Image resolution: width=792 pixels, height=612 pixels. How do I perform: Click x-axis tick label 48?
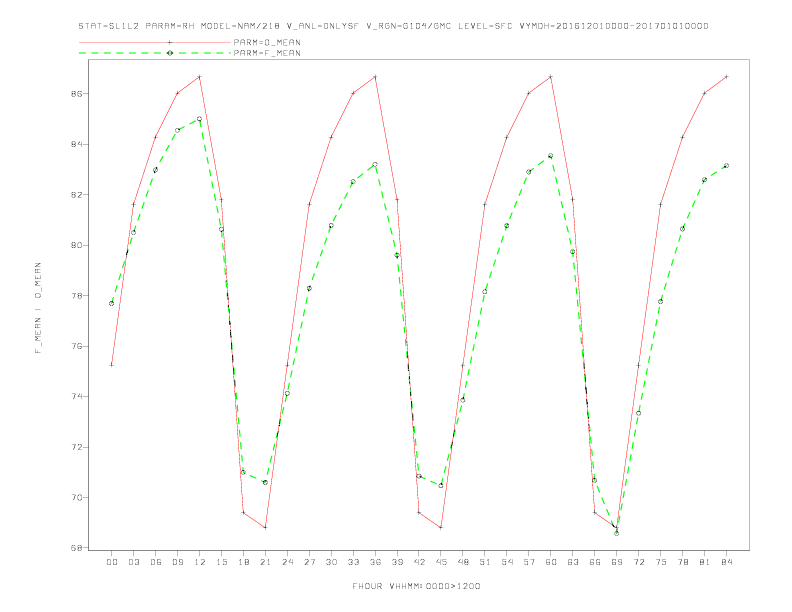point(463,562)
